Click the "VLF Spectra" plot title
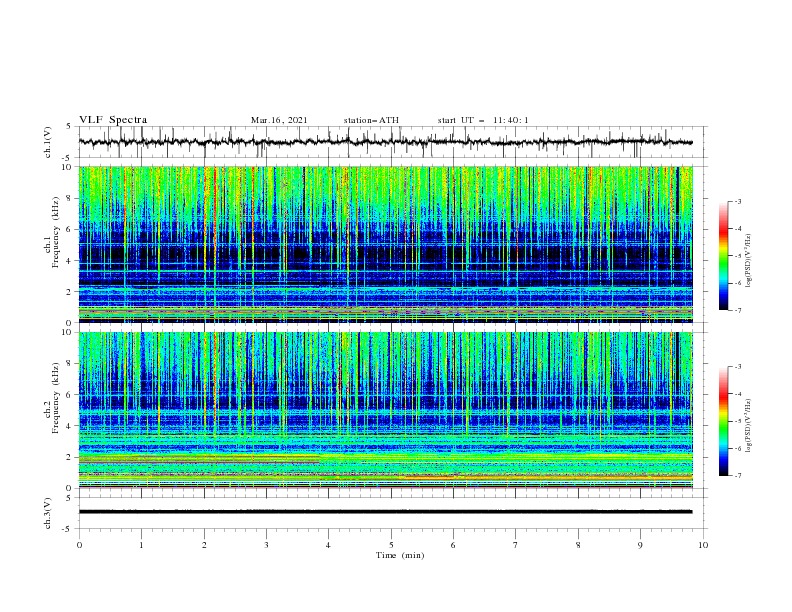792x612 pixels. [x=113, y=120]
